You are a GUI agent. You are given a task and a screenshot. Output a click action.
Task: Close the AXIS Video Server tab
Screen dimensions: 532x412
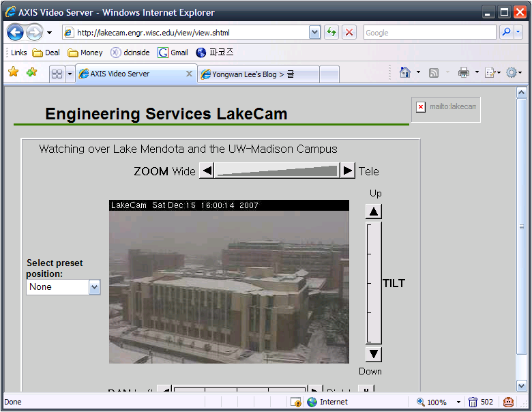[190, 74]
